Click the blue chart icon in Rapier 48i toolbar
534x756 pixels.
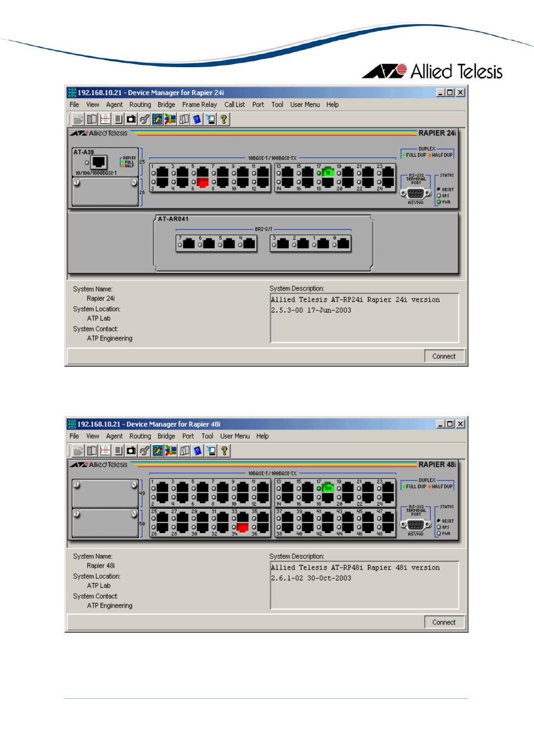(x=158, y=451)
